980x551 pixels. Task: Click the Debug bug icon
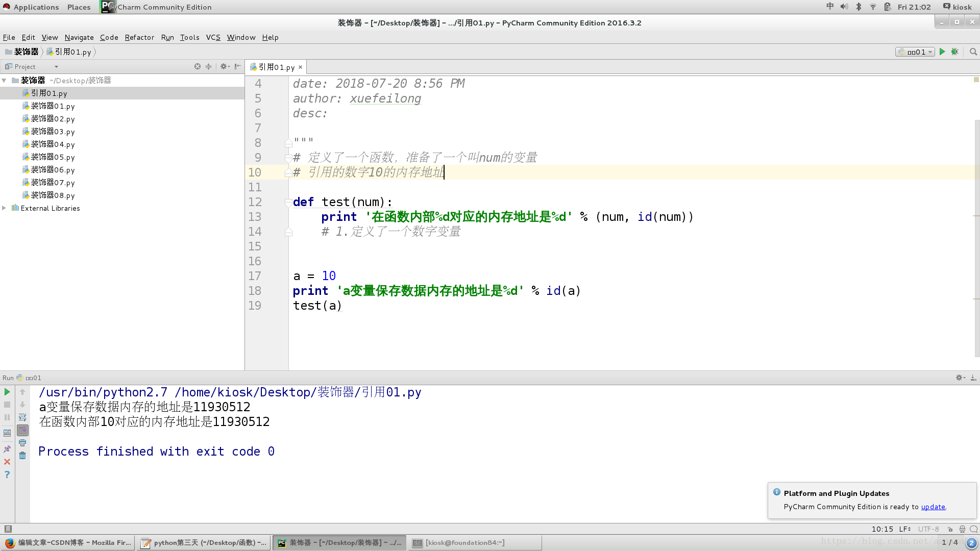tap(955, 52)
